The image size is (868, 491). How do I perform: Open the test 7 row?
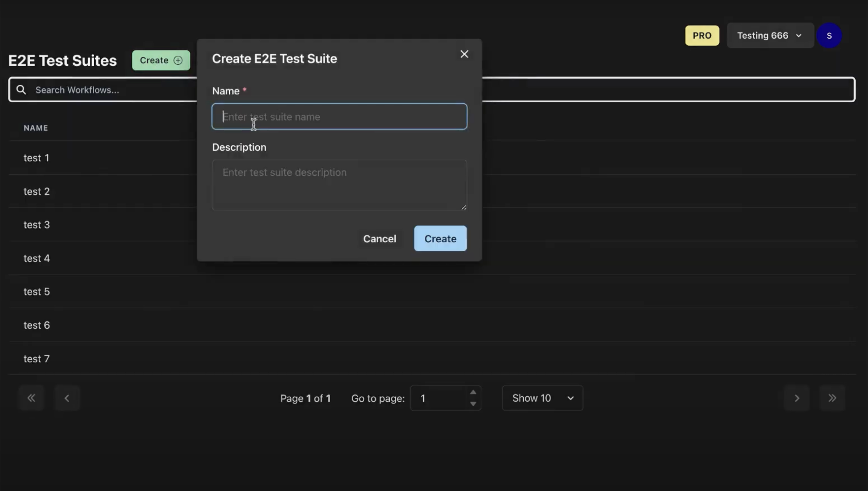point(432,359)
